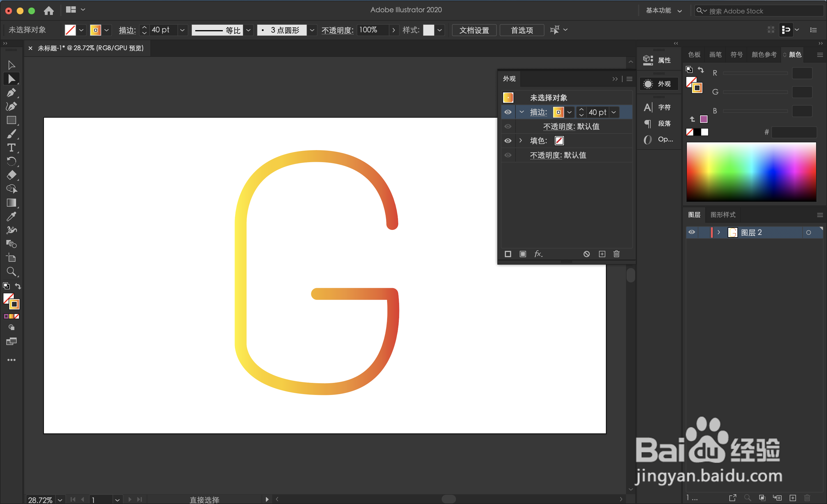827x504 pixels.
Task: Click the 文档设置 button
Action: pyautogui.click(x=474, y=30)
